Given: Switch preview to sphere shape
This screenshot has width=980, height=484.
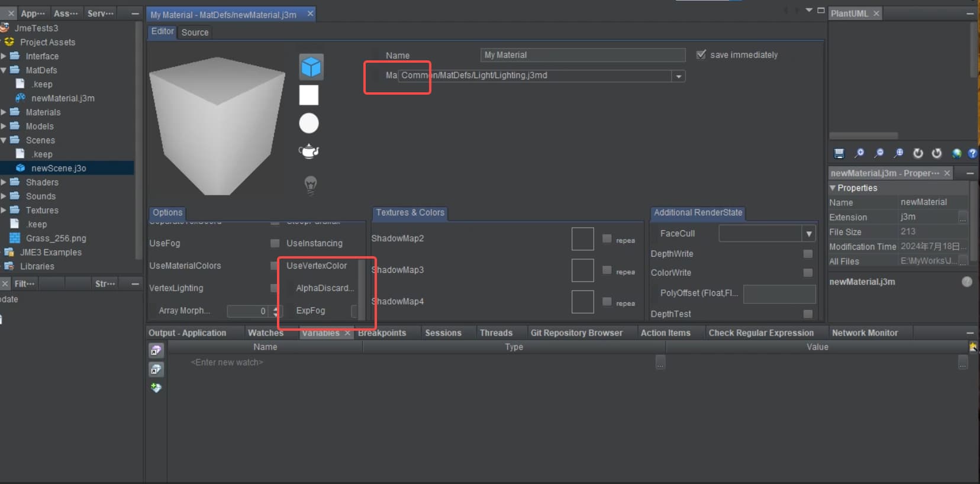Looking at the screenshot, I should click(x=309, y=123).
